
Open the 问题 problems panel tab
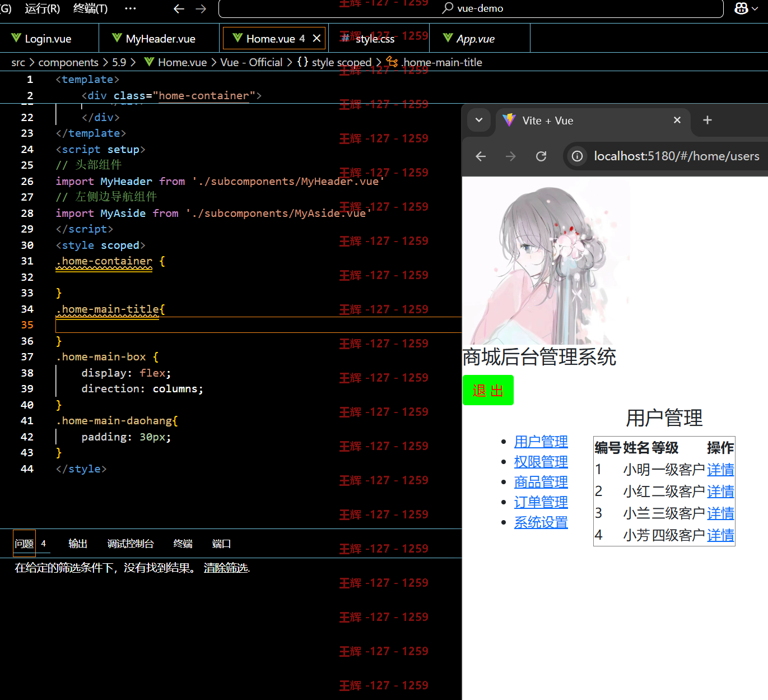tap(24, 544)
